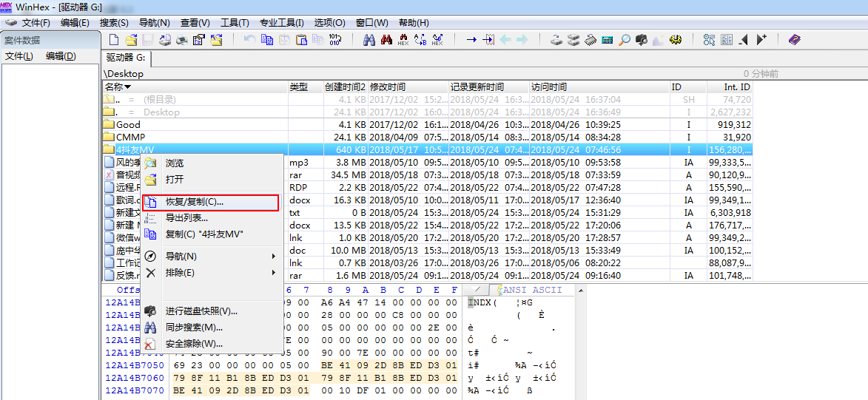Choose 安全擦除(W)... in context menu
Image resolution: width=868 pixels, height=400 pixels.
click(x=212, y=344)
